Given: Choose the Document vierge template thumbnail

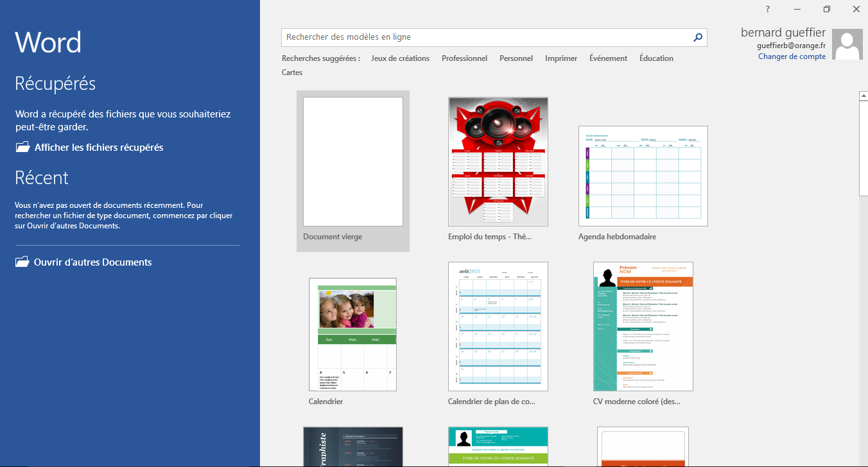Looking at the screenshot, I should coord(353,162).
